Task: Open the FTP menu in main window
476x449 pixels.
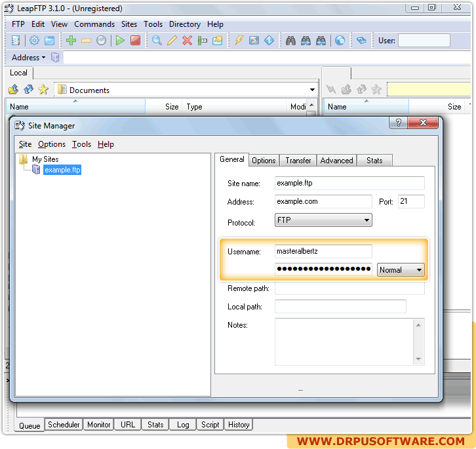Action: (x=18, y=24)
